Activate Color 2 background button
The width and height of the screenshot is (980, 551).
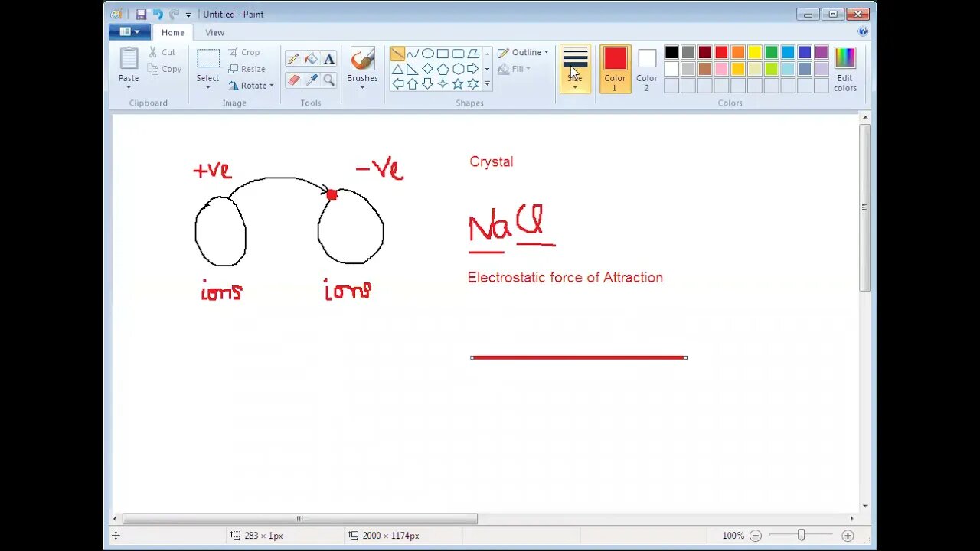pos(646,69)
